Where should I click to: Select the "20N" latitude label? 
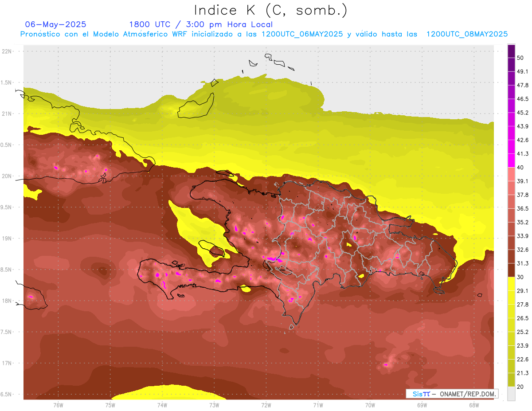[x=7, y=176]
